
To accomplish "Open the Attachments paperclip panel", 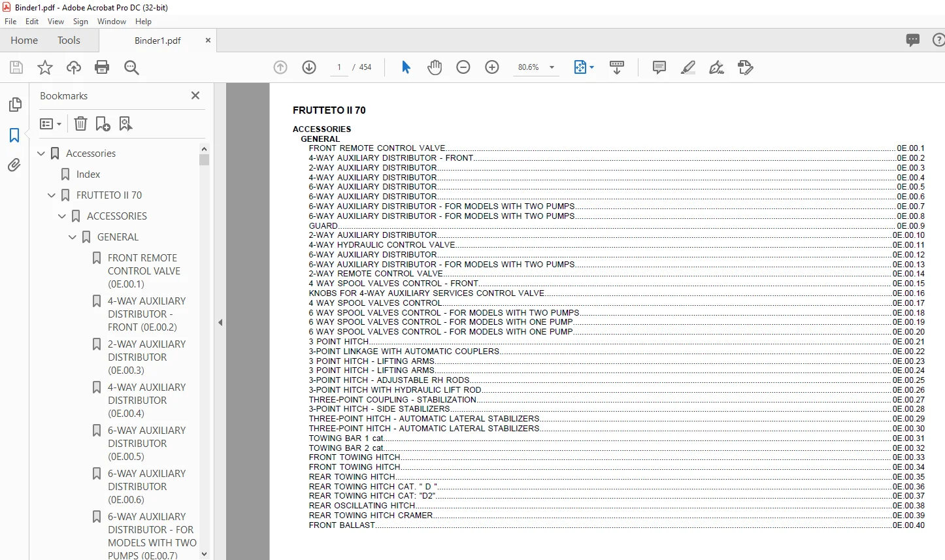I will tap(14, 165).
